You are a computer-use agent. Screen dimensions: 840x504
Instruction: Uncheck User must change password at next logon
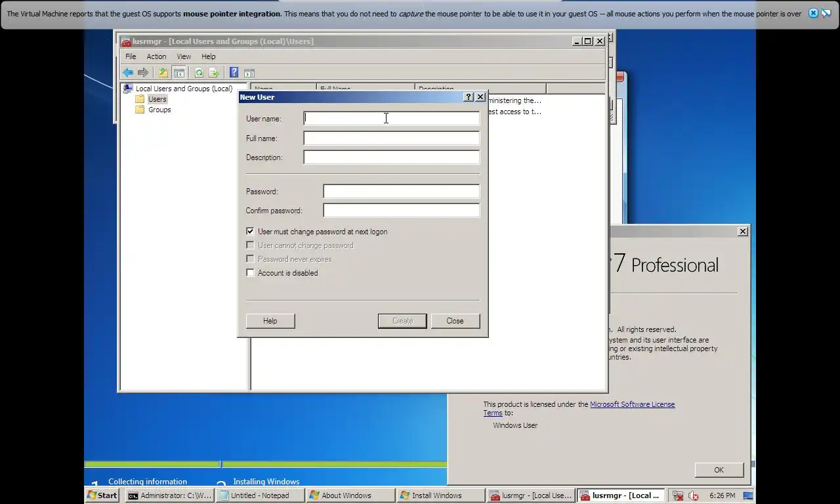[250, 232]
